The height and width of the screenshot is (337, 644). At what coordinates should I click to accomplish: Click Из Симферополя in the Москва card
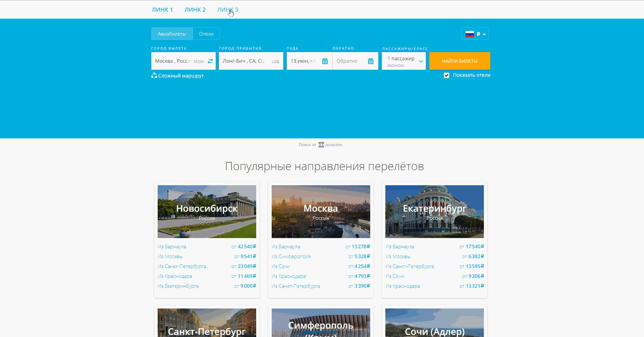click(x=291, y=256)
